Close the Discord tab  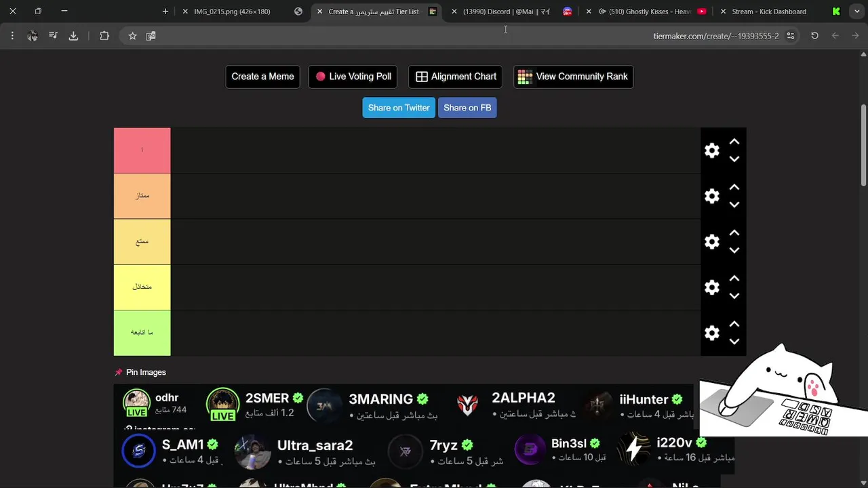[454, 12]
